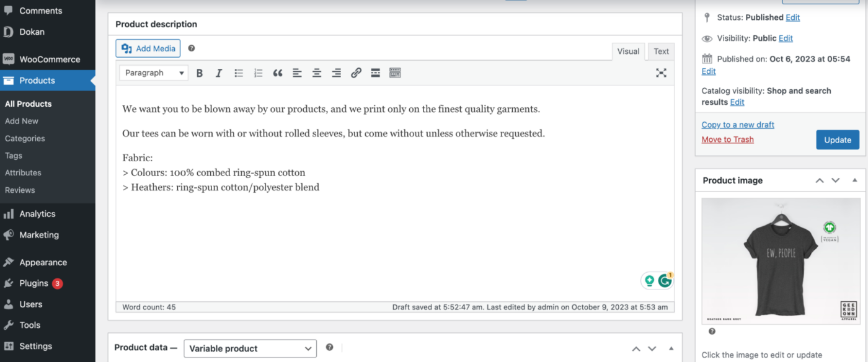This screenshot has height=362, width=868.
Task: Click the Update button
Action: coord(838,139)
